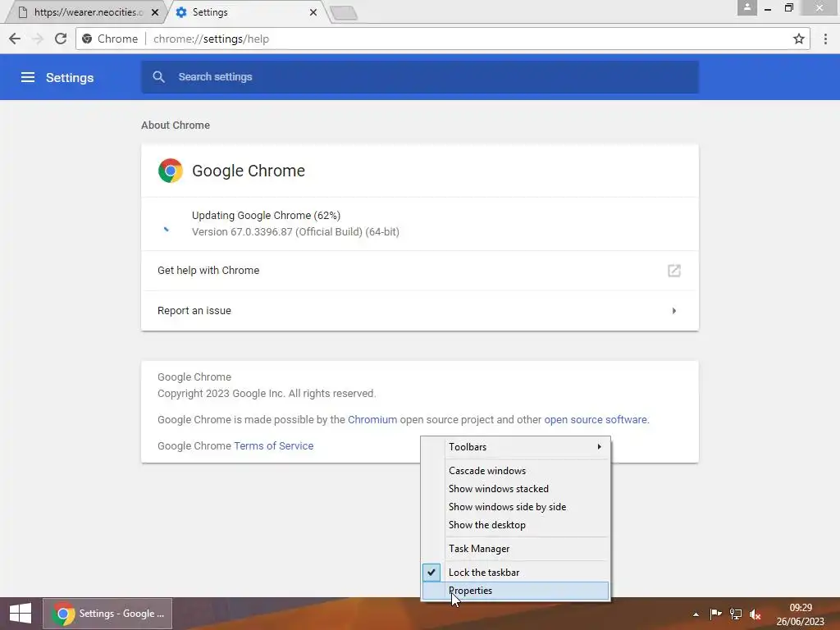Image resolution: width=840 pixels, height=630 pixels.
Task: Click the update progress spinner
Action: pyautogui.click(x=166, y=229)
